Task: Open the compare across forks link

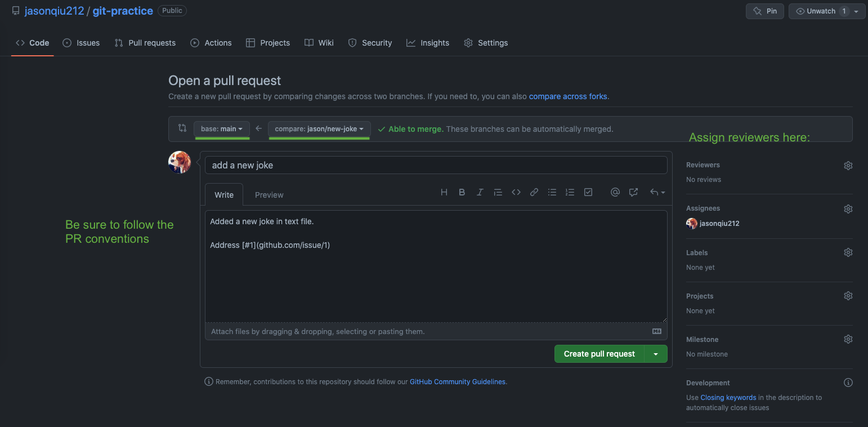Action: click(568, 96)
